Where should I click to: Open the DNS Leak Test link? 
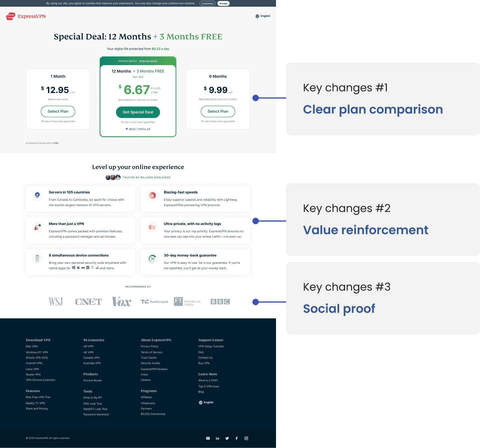[x=93, y=404]
